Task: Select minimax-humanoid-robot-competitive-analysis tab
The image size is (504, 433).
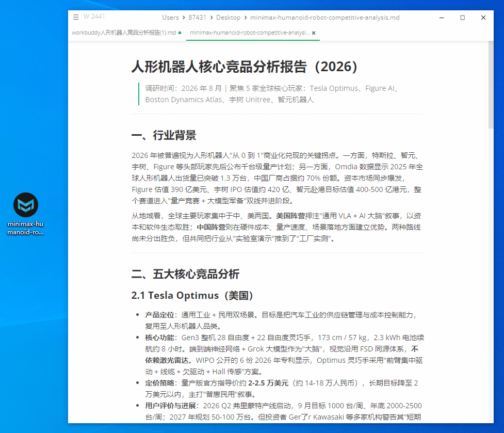Action: coord(250,33)
